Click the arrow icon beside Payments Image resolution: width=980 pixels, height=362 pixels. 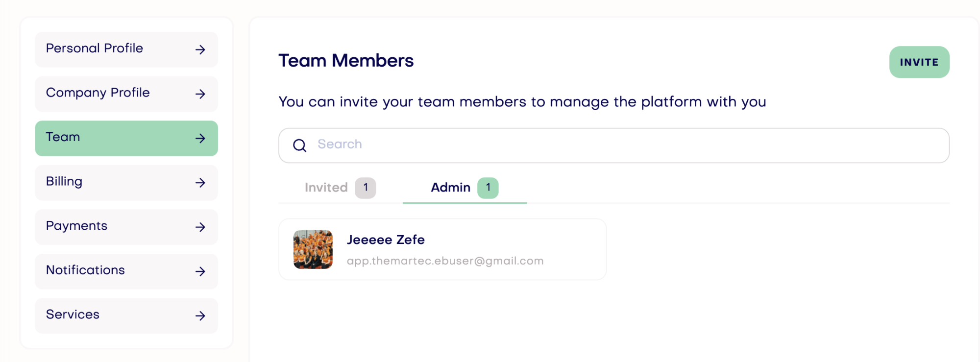coord(200,227)
